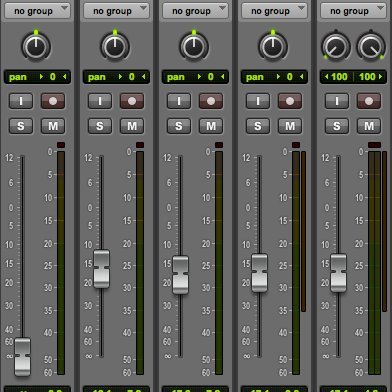The width and height of the screenshot is (392, 392).
Task: Record-enable the first channel
Action: pyautogui.click(x=53, y=101)
